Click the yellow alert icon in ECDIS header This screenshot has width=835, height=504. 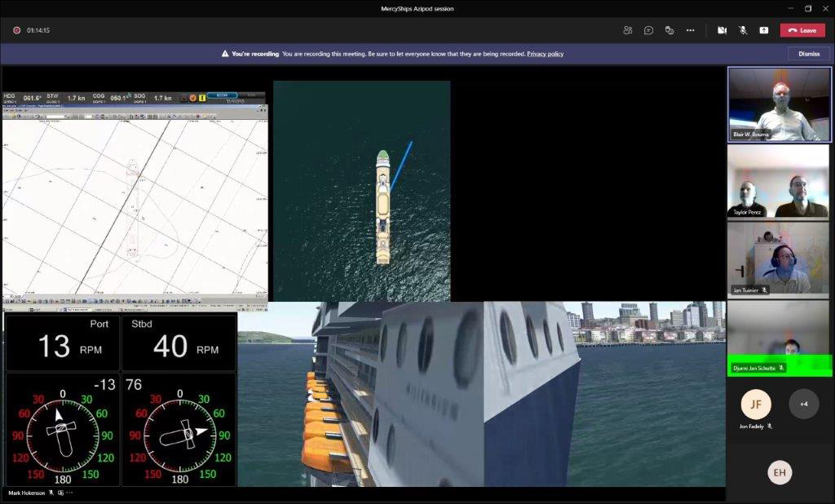point(202,98)
